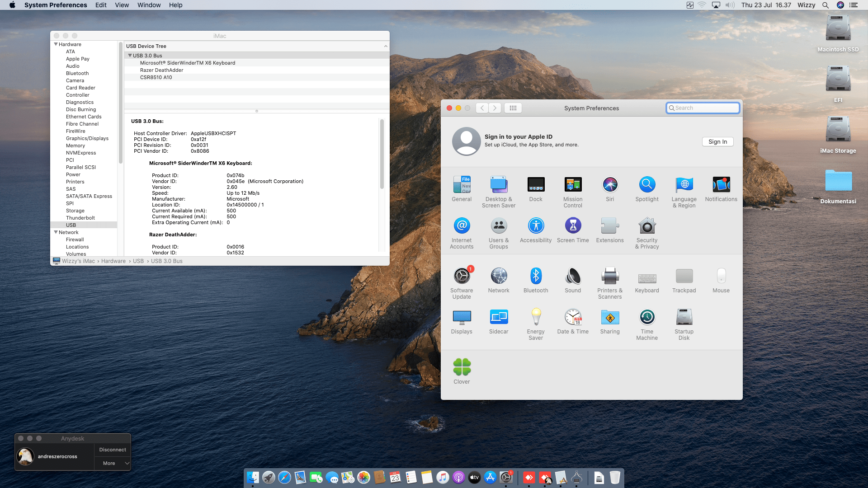Screen dimensions: 868x488
Task: Open Software Update preferences
Action: pos(462,283)
